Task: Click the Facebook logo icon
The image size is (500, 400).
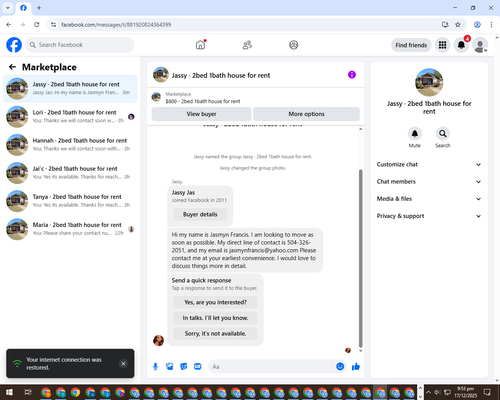Action: 14,45
